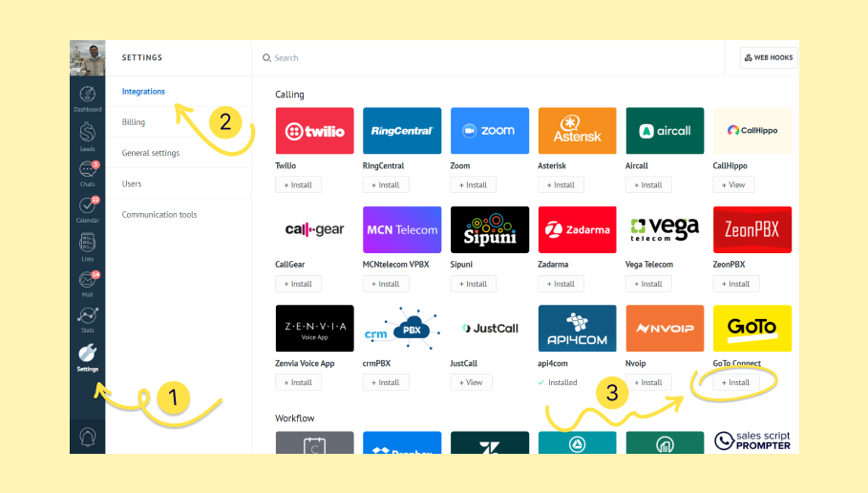Image resolution: width=868 pixels, height=493 pixels.
Task: Click the api4com Installed status
Action: 558,382
